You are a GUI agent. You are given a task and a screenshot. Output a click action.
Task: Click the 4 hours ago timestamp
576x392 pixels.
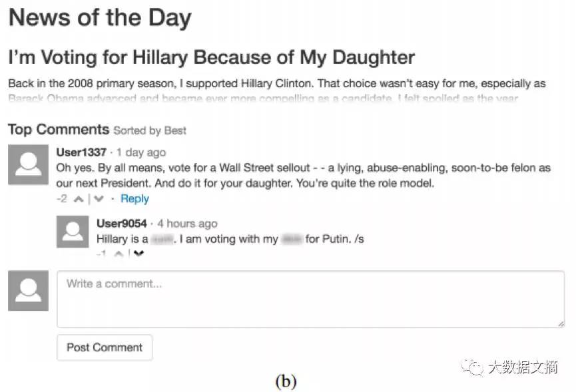pos(187,224)
